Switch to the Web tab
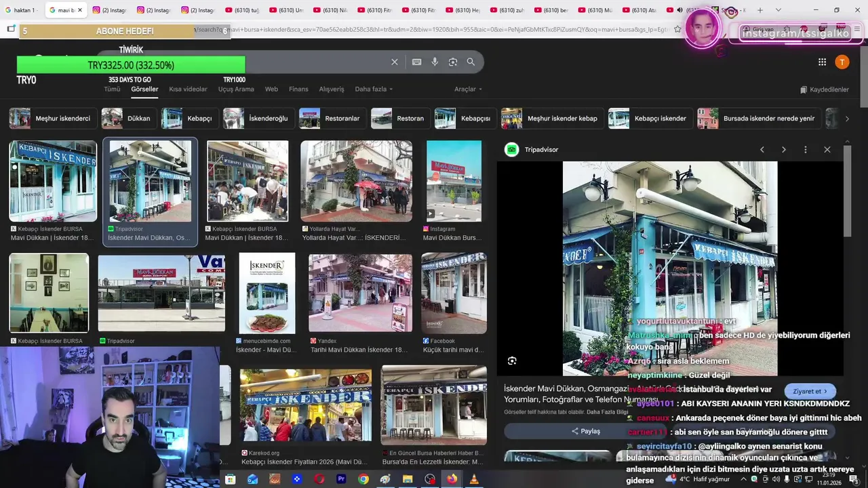This screenshot has height=488, width=868. tap(271, 89)
